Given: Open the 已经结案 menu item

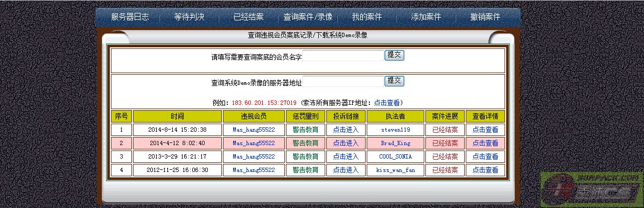Looking at the screenshot, I should coord(248,17).
